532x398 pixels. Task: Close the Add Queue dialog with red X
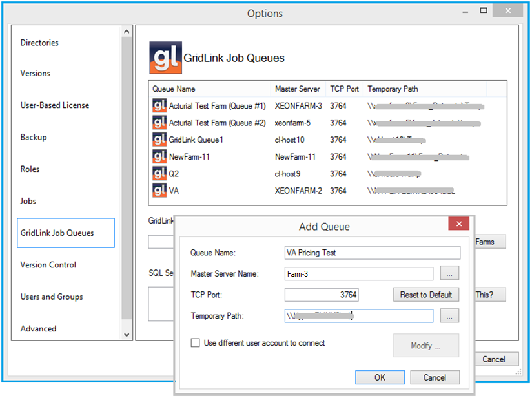click(458, 224)
